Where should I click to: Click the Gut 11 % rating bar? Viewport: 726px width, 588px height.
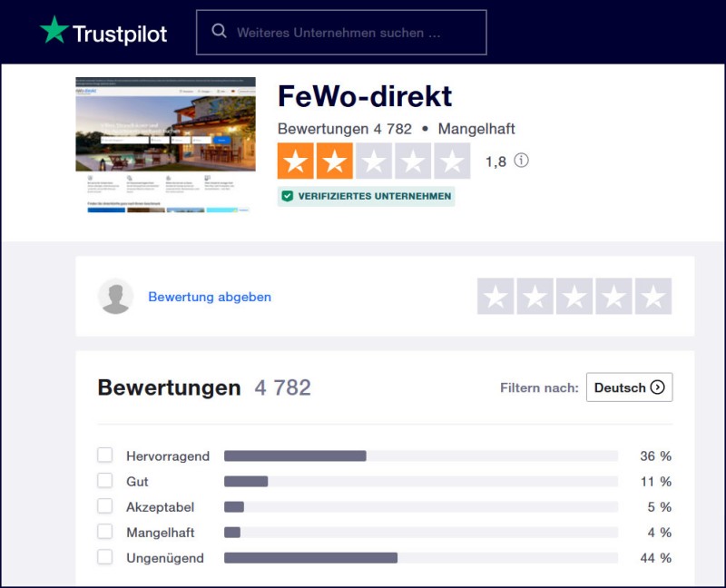[x=421, y=482]
